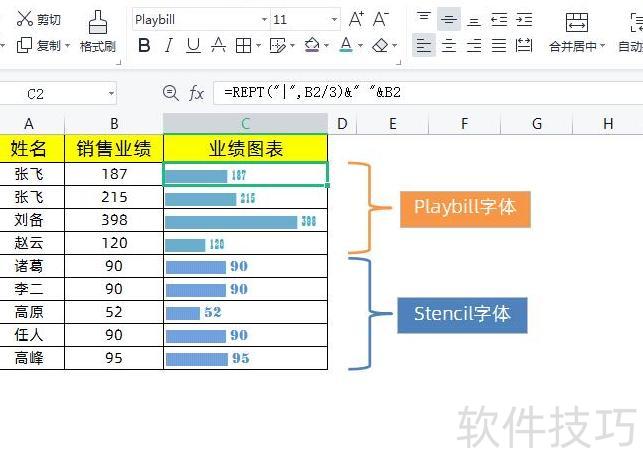Click the orange Playbill字体 shape
The image size is (643, 475).
[465, 209]
